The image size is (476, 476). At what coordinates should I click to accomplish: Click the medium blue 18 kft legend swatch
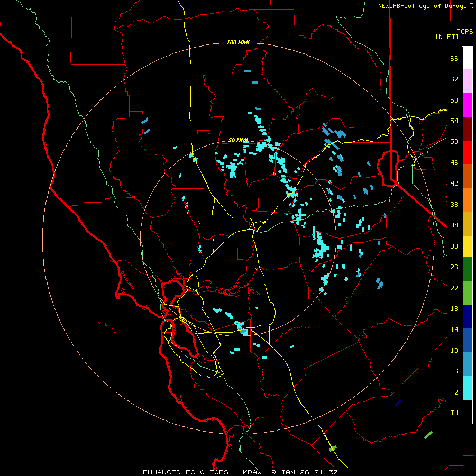(x=467, y=340)
